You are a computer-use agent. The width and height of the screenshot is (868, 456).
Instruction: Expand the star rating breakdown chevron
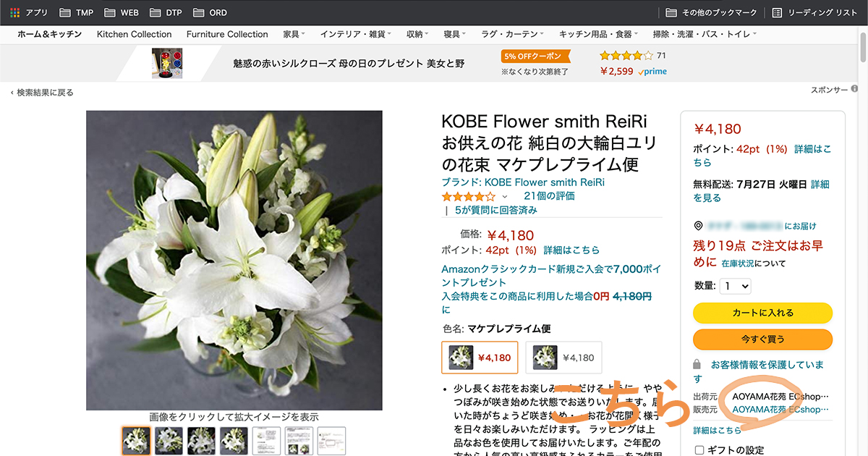(505, 197)
